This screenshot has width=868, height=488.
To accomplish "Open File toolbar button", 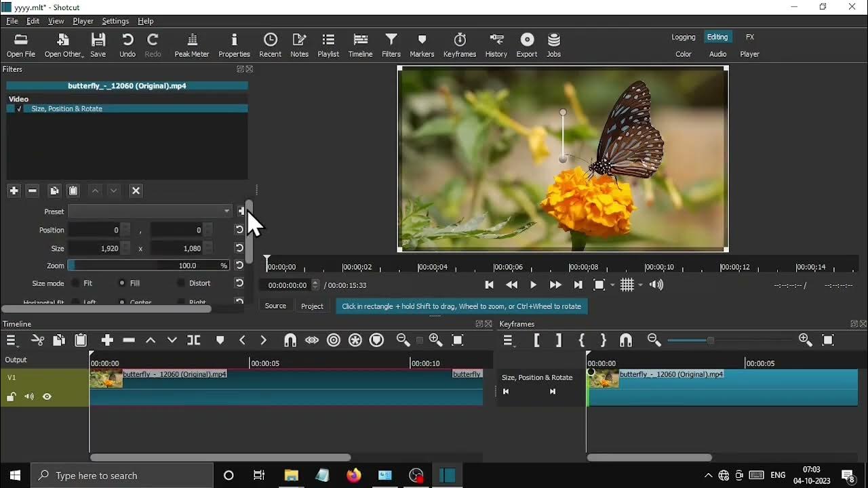I will pos(21,45).
